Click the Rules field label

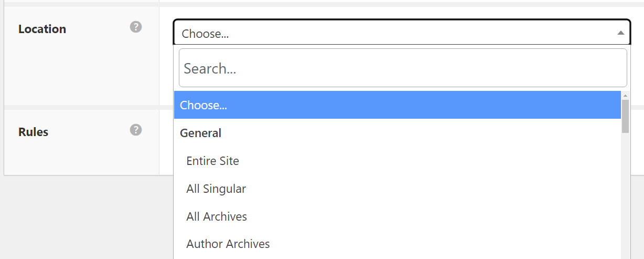(x=33, y=132)
